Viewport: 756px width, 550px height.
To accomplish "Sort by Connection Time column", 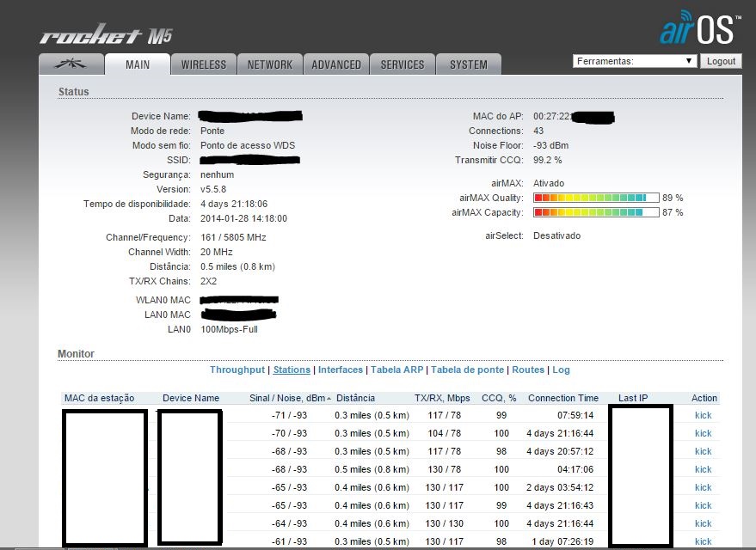I will coord(563,398).
